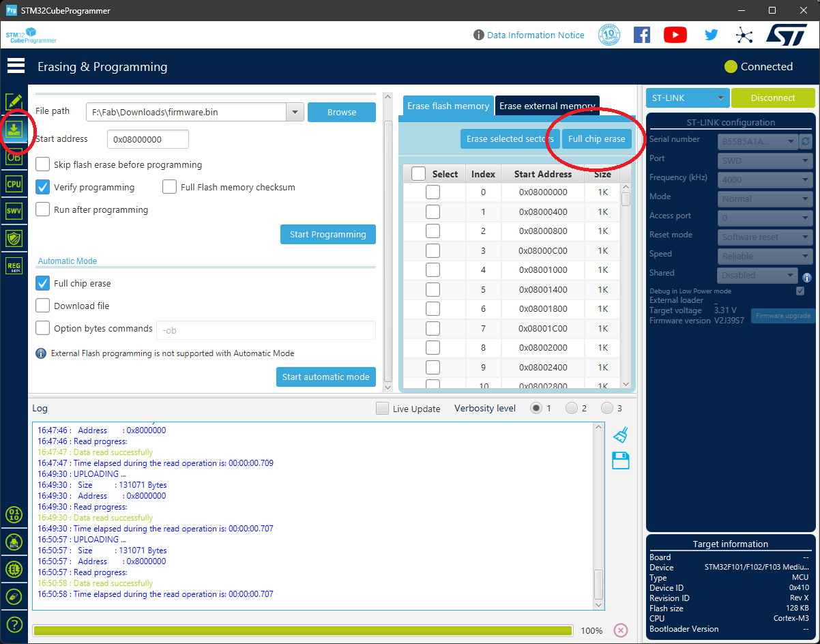Click the Shared mode info icon

point(806,278)
